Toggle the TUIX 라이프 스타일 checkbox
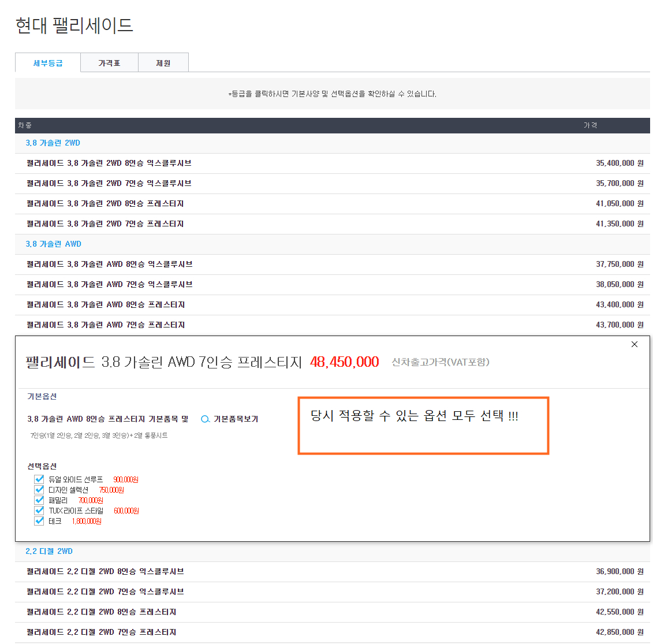653x644 pixels. coord(39,510)
